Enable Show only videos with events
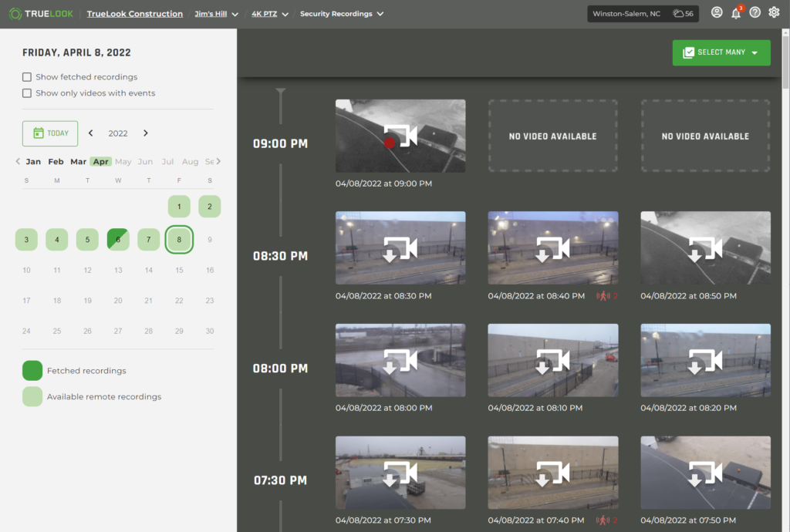This screenshot has height=532, width=790. click(x=27, y=93)
